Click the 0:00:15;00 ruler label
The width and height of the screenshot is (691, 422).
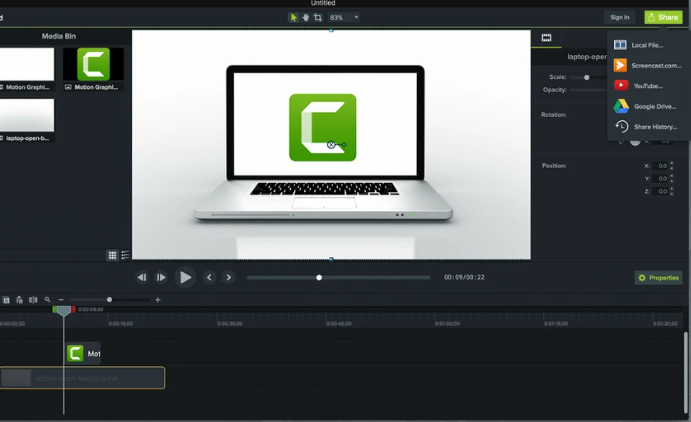pos(121,324)
